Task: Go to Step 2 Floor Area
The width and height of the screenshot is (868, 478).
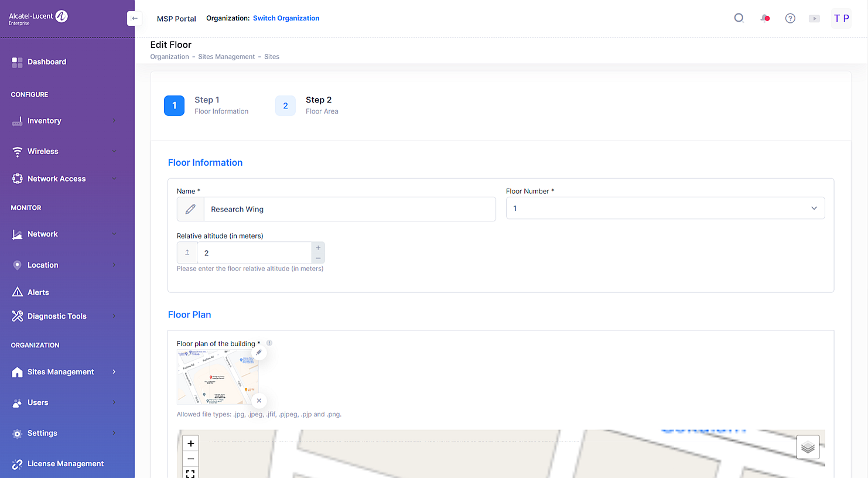Action: [x=286, y=105]
